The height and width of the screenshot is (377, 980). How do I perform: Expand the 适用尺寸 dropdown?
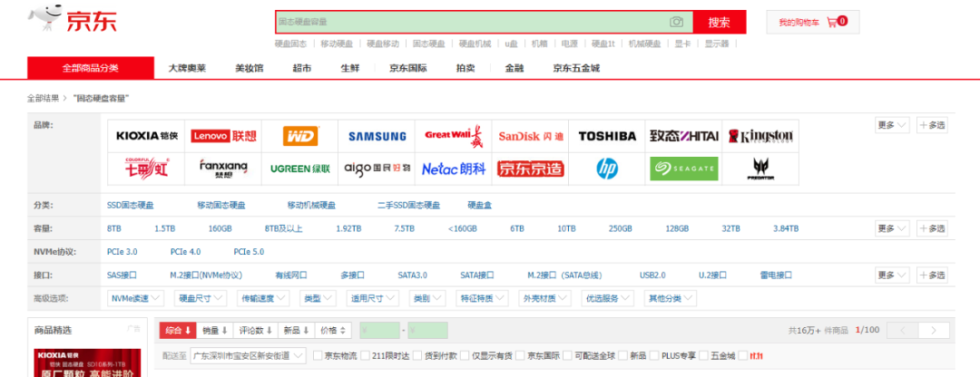pos(373,298)
